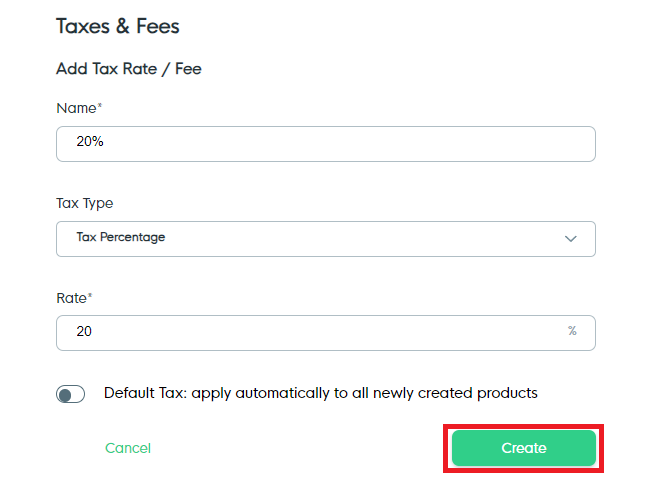Click the green Create button
Image resolution: width=652 pixels, height=496 pixels.
click(524, 448)
